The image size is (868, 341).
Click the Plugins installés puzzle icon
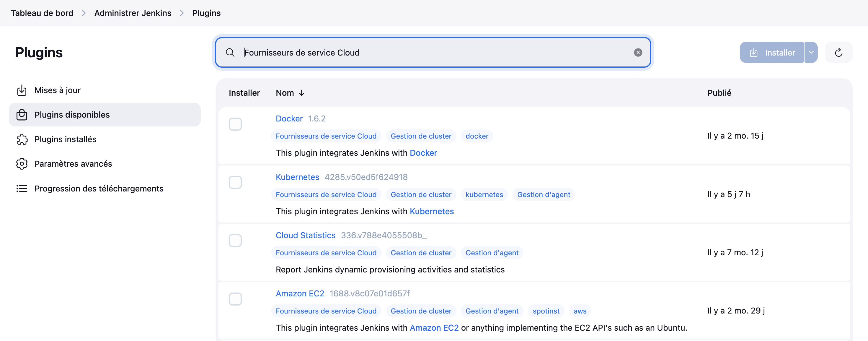22,139
